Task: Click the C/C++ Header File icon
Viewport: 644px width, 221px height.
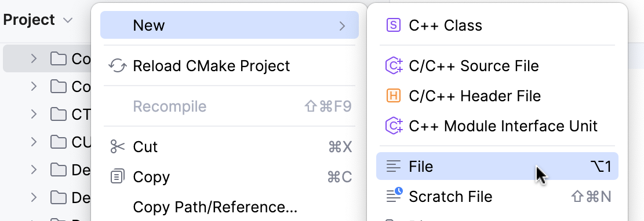Action: tap(393, 96)
